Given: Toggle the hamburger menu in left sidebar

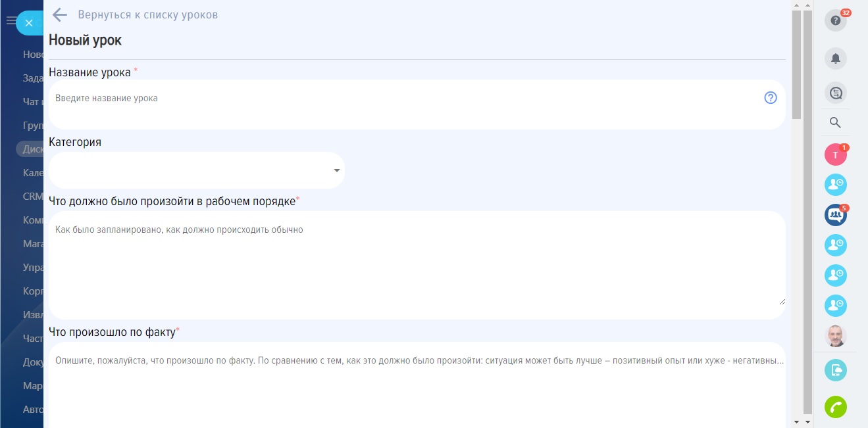Looking at the screenshot, I should pos(11,21).
